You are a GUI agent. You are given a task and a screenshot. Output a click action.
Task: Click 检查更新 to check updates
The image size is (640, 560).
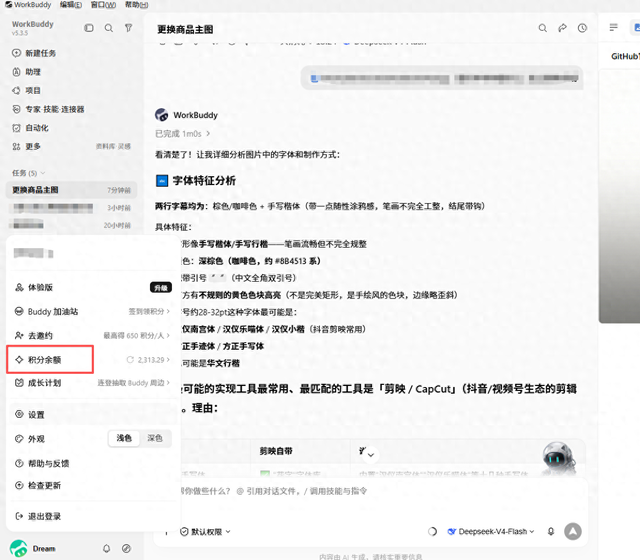click(x=92, y=485)
